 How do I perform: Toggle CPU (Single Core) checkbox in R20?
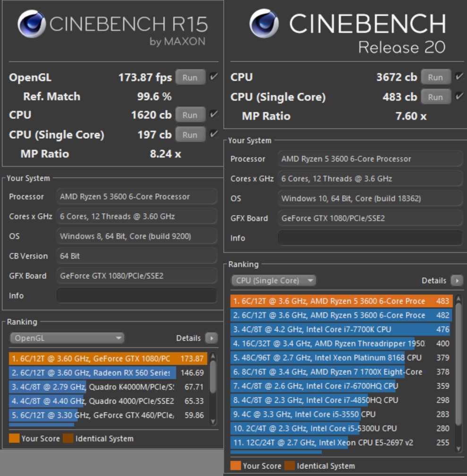click(459, 97)
